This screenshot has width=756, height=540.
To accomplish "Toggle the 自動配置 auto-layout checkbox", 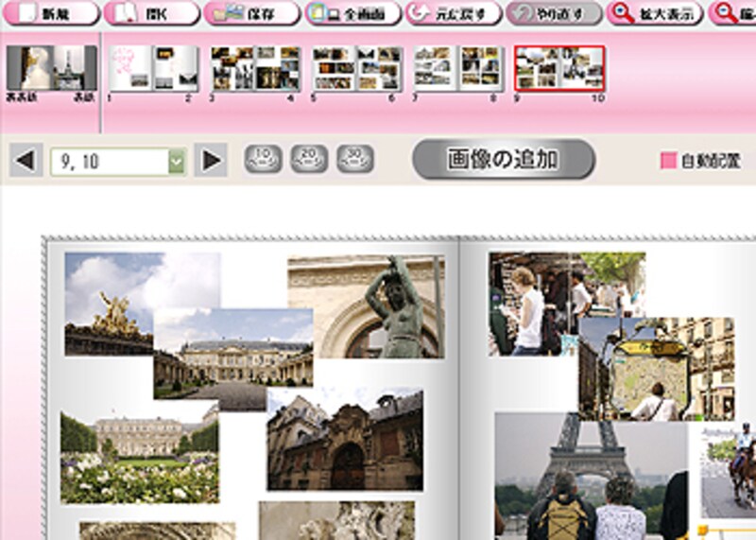I will click(668, 162).
